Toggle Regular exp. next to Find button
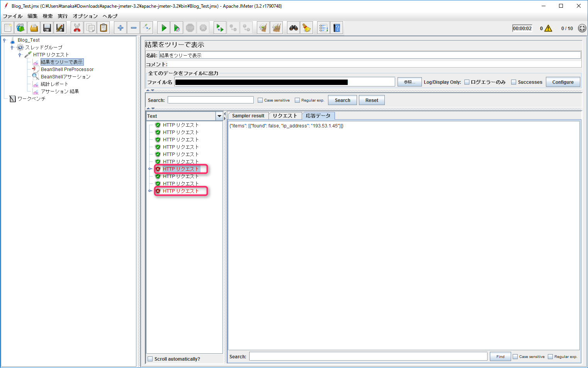This screenshot has width=588, height=368. [550, 356]
